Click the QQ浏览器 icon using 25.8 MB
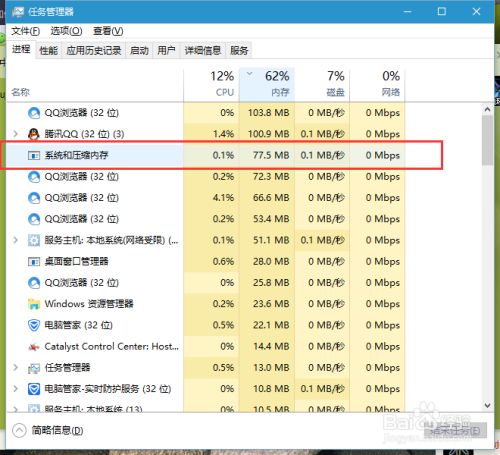The image size is (500, 455). 34,283
